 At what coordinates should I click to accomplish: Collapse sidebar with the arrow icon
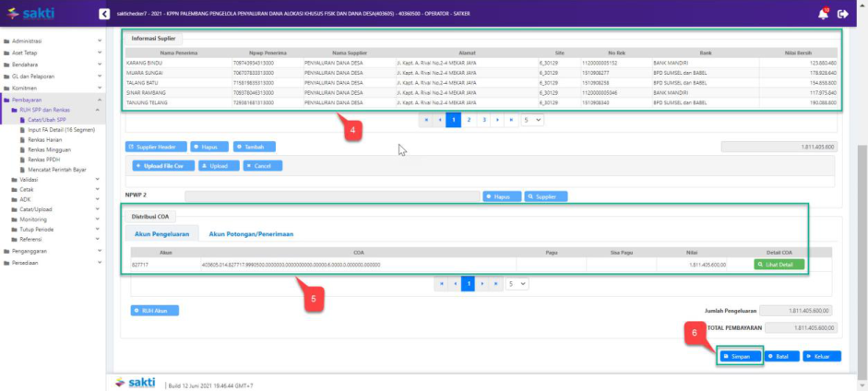(x=103, y=15)
